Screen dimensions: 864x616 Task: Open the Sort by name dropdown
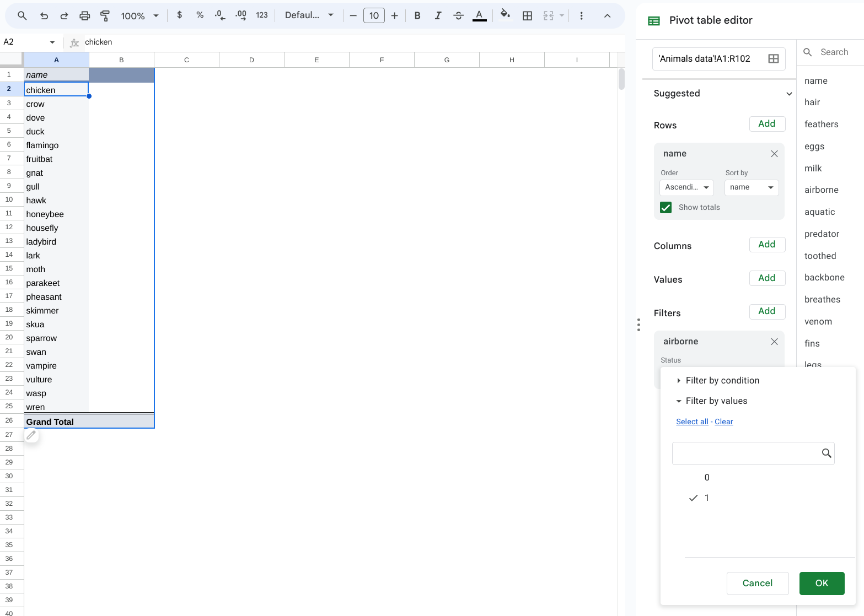(x=751, y=187)
